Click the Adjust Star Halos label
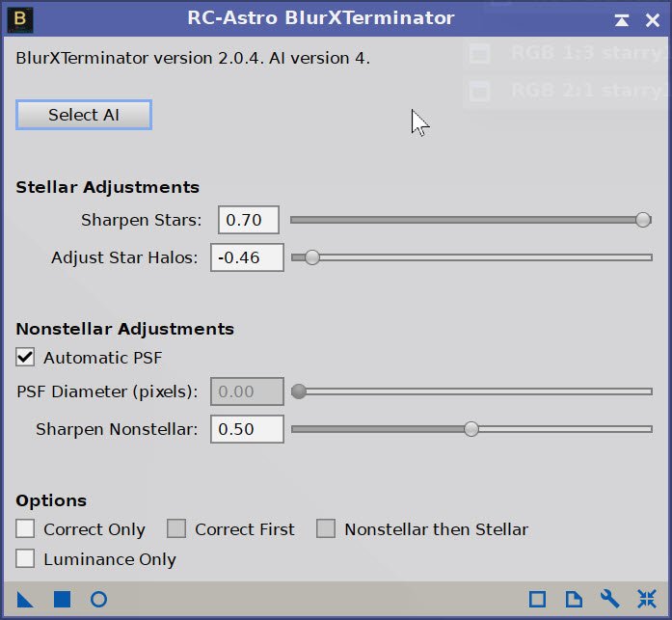Screen dimensions: 672x620 coord(124,257)
